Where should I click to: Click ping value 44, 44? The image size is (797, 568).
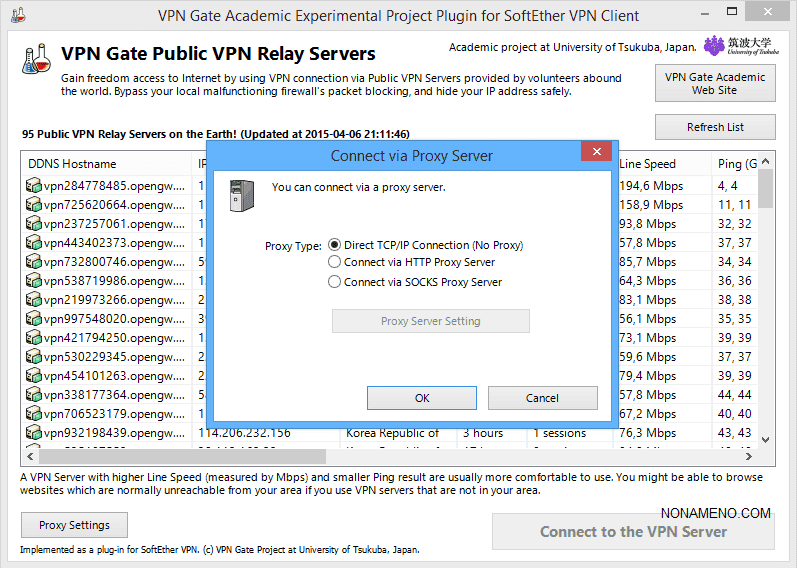click(x=734, y=395)
